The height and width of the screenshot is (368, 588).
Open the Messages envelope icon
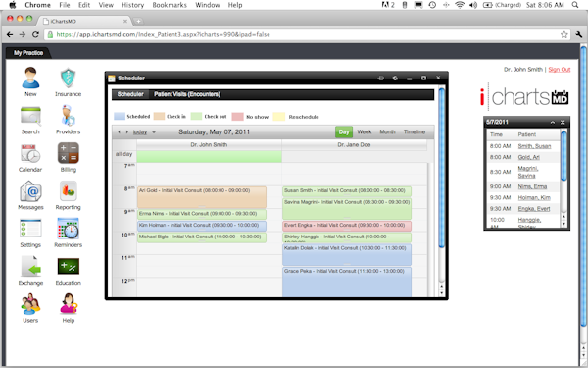(30, 191)
